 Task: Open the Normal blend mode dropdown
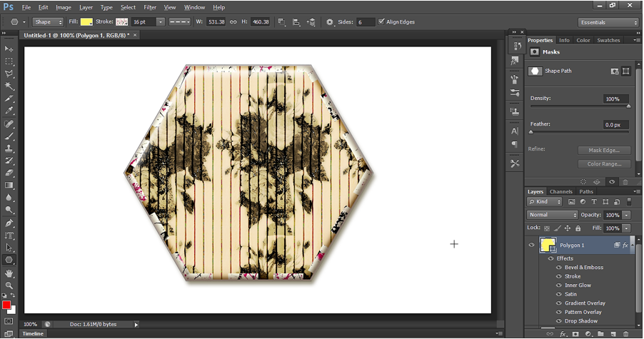pos(552,215)
